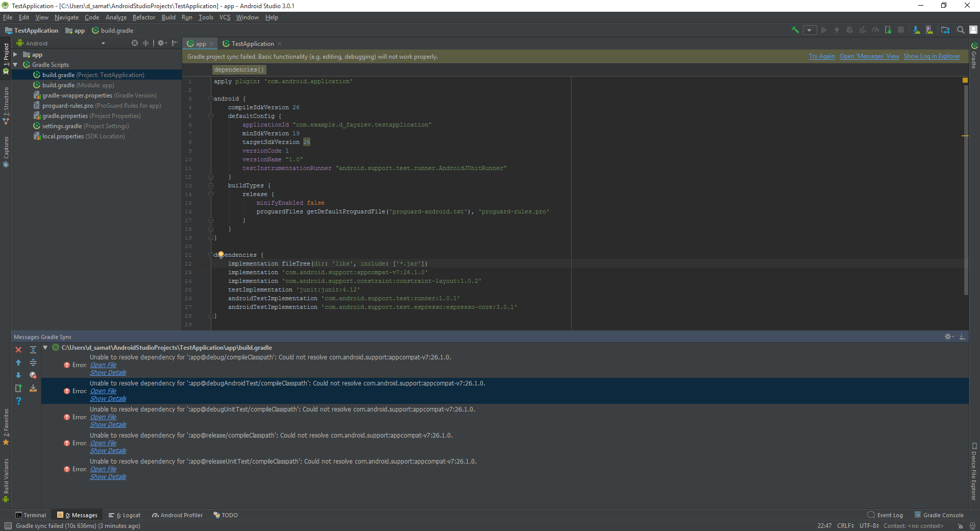
Task: Open Project panel gear settings menu
Action: pos(162,43)
